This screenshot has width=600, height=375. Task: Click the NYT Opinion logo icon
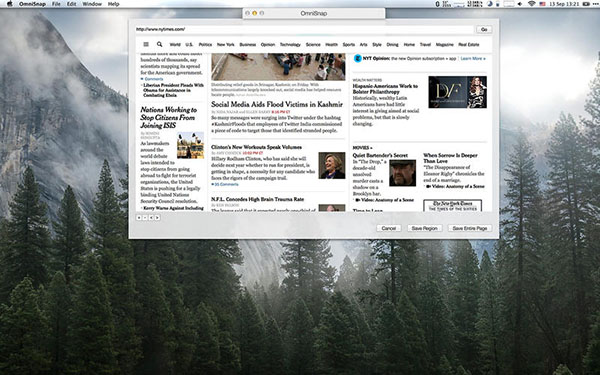tap(357, 59)
